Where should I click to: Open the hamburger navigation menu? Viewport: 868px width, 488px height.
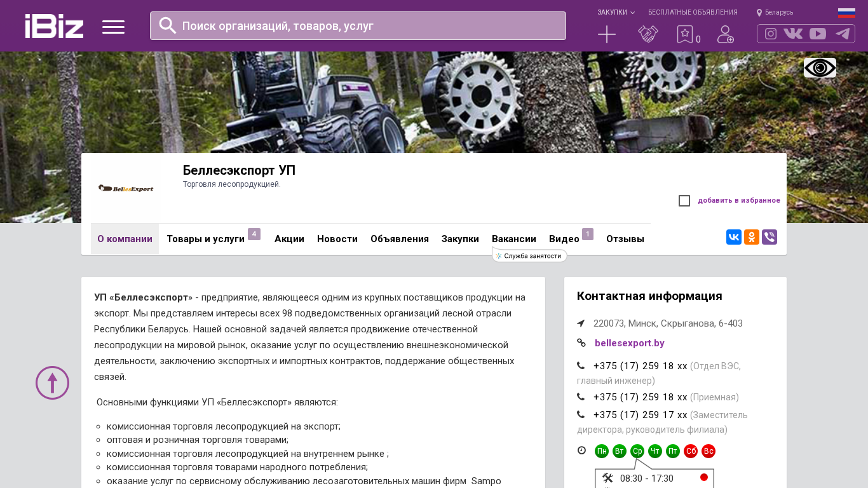pyautogui.click(x=113, y=27)
